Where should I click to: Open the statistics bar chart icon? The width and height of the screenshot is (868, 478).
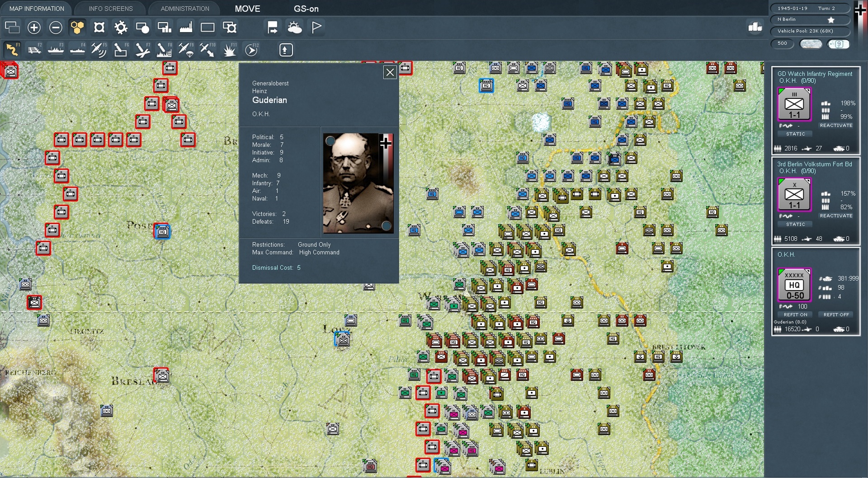pyautogui.click(x=754, y=28)
